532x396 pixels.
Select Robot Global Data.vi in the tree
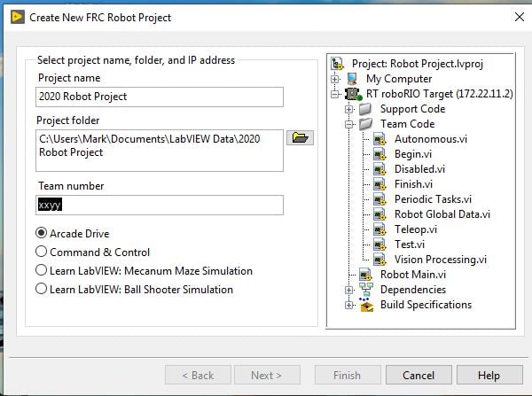(x=442, y=214)
